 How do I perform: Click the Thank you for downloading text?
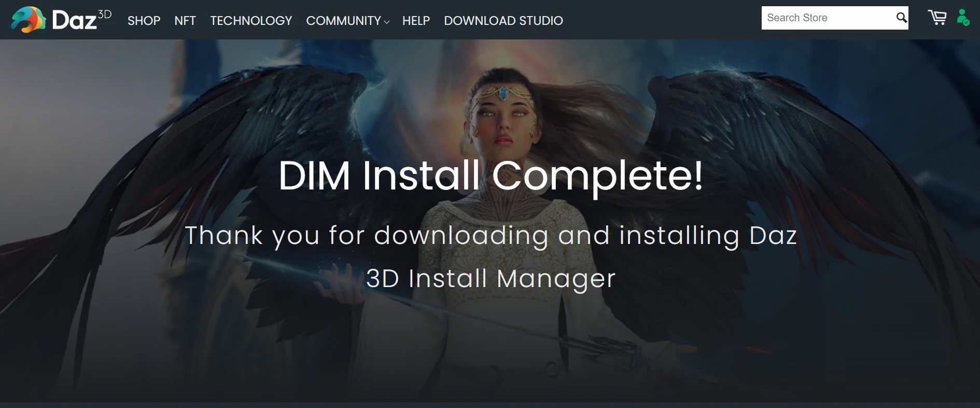491,236
